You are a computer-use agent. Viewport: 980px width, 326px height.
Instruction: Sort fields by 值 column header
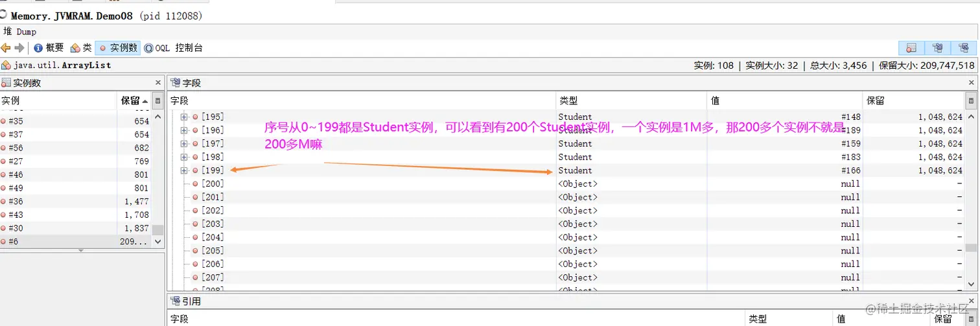[x=785, y=101]
